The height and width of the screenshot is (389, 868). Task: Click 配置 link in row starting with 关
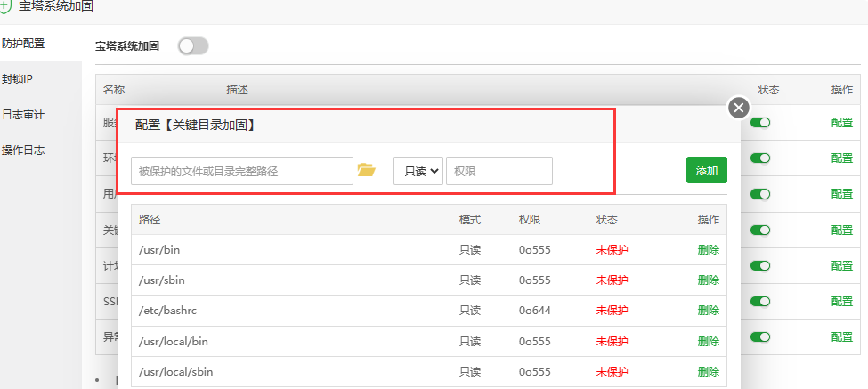click(x=842, y=230)
